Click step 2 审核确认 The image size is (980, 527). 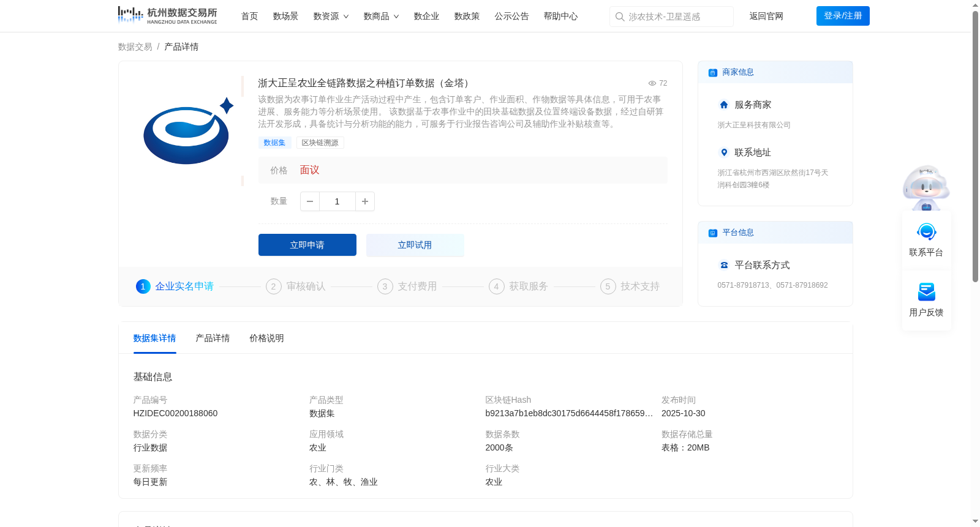296,286
